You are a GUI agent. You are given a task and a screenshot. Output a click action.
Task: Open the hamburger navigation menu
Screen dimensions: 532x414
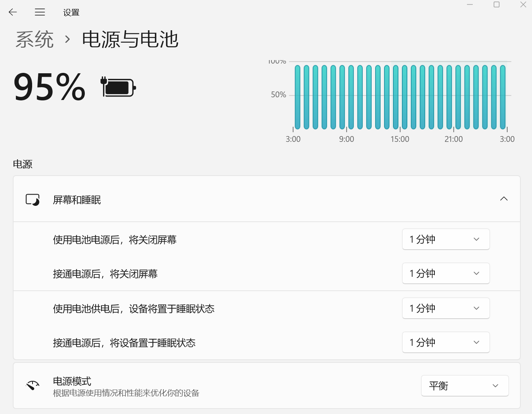tap(40, 12)
